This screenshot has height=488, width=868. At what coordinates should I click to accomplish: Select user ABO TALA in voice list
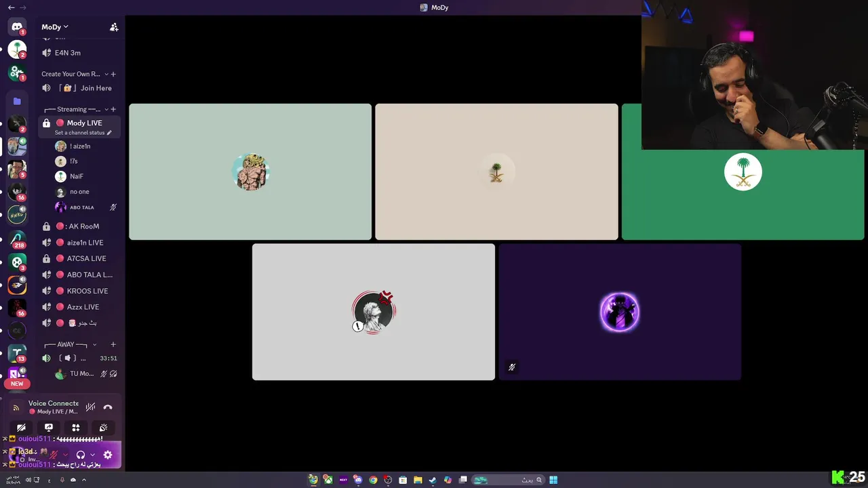pos(86,207)
